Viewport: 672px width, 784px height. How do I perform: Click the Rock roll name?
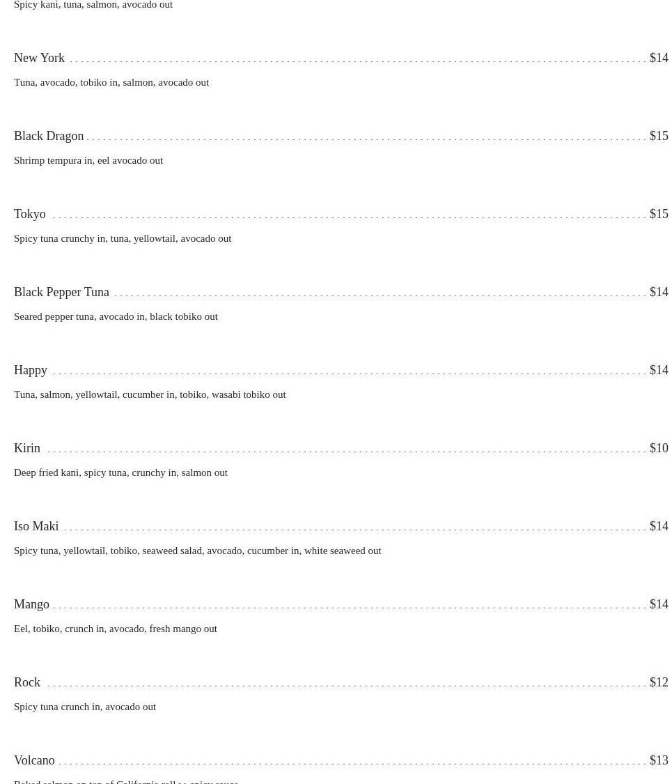(27, 682)
